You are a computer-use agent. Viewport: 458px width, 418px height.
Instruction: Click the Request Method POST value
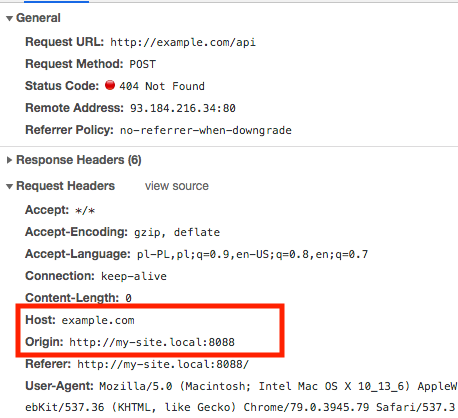pos(142,64)
